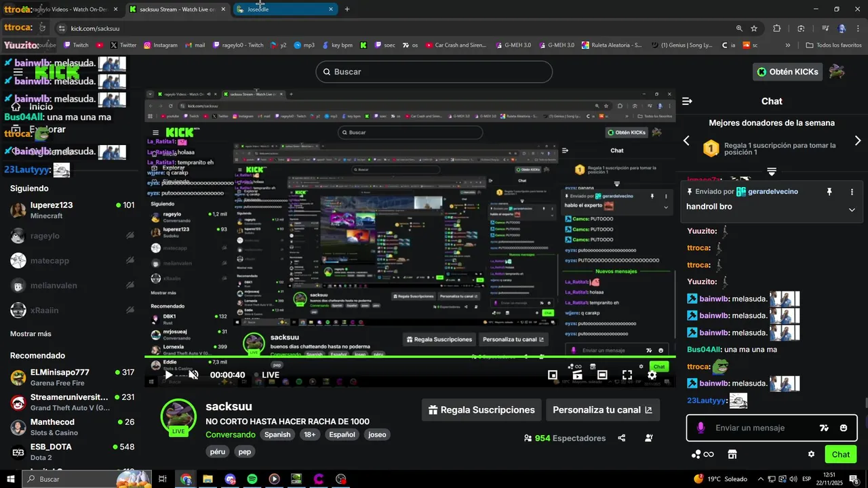
Task: Open ELMinisapo777 recommended channel
Action: tap(72, 378)
